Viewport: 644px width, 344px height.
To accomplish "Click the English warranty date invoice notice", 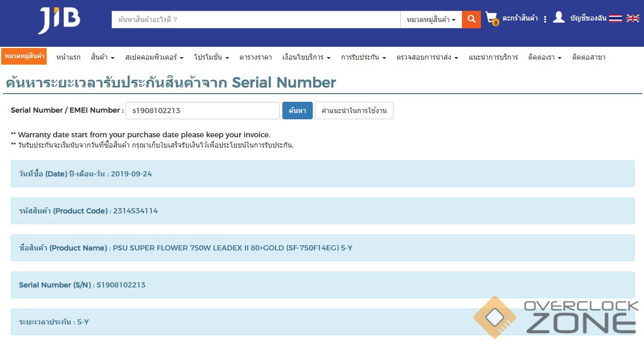I will point(140,135).
